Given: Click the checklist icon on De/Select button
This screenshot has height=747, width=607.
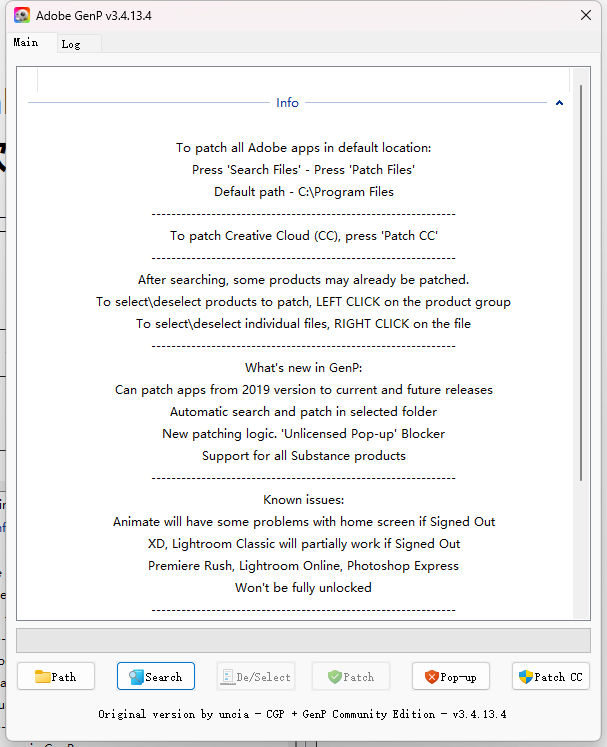Looking at the screenshot, I should click(x=226, y=677).
